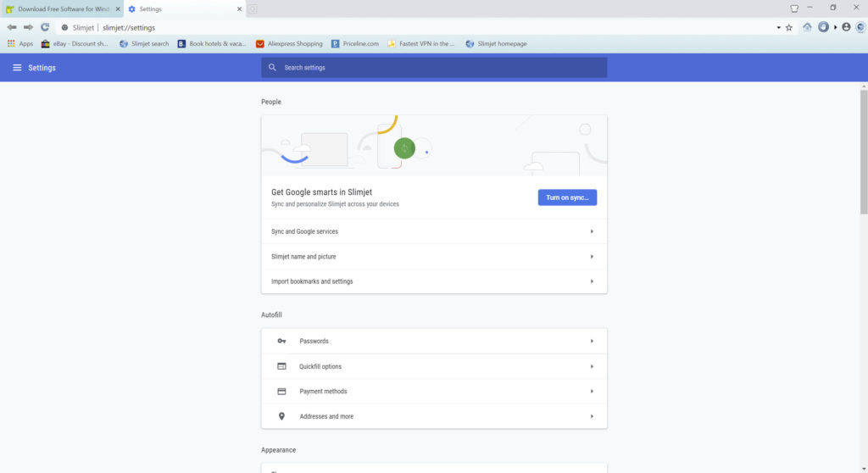
Task: Expand the Sync and Google services arrow
Action: pyautogui.click(x=592, y=231)
